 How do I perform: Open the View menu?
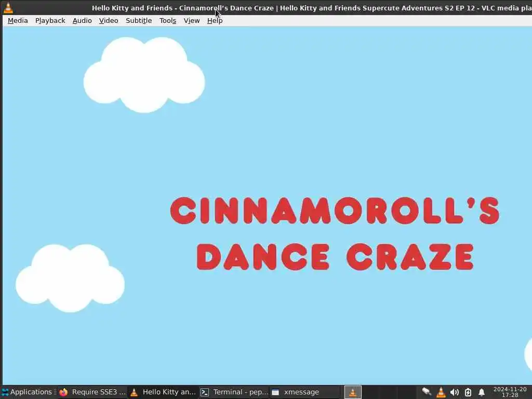coord(192,21)
